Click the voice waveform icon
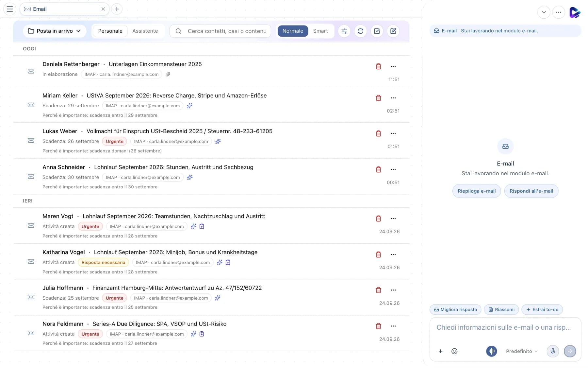Screen dimensions: 588x368 pyautogui.click(x=491, y=351)
